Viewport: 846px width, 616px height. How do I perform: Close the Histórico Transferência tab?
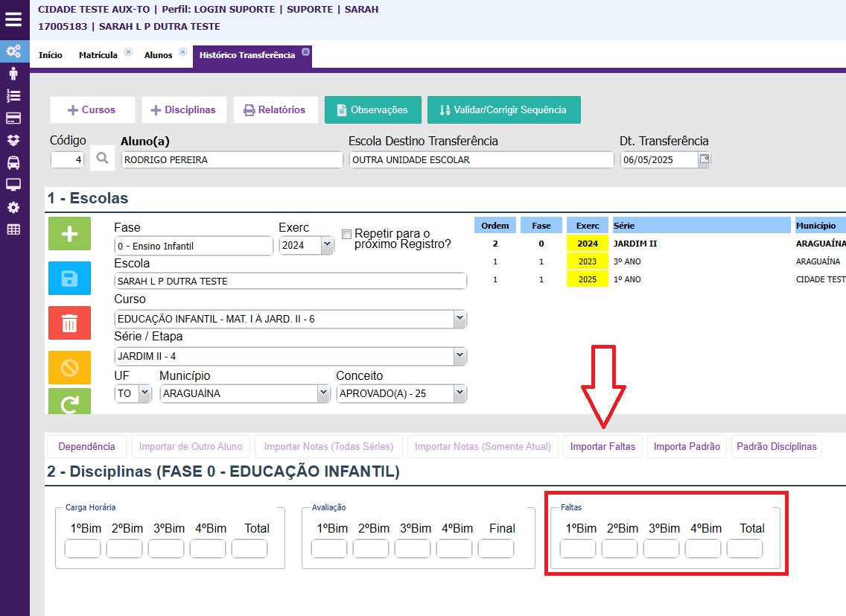pyautogui.click(x=305, y=54)
